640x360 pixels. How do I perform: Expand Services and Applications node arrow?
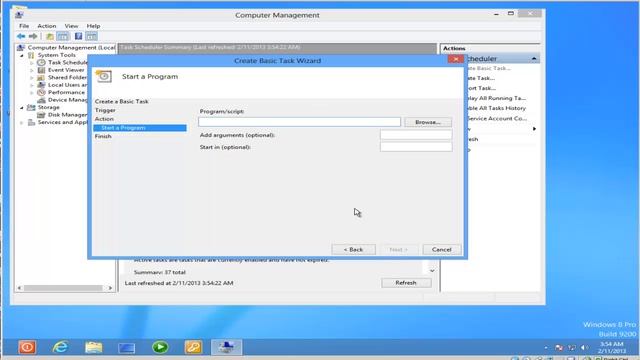pyautogui.click(x=22, y=122)
